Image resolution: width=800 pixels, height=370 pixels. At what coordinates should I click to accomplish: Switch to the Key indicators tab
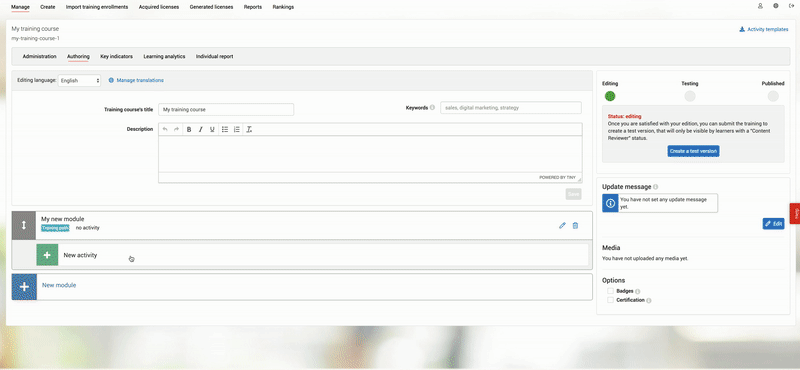tap(116, 57)
